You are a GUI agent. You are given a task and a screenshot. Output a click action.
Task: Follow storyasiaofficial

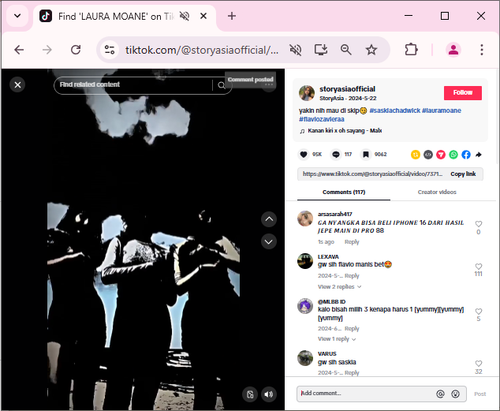click(x=463, y=93)
